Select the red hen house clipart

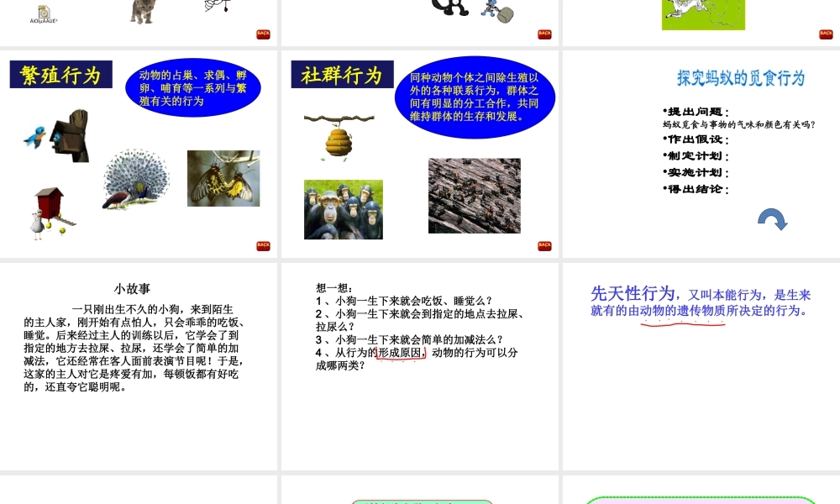(x=52, y=213)
